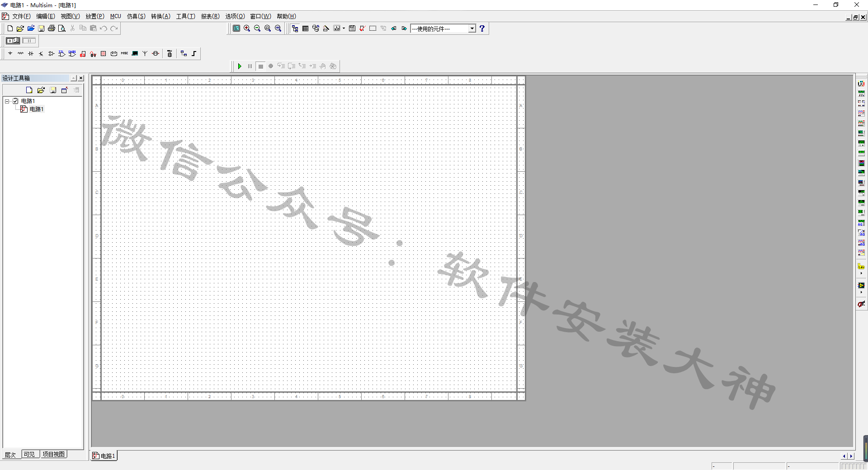
Task: Print the circuit using the printer icon
Action: [x=52, y=28]
